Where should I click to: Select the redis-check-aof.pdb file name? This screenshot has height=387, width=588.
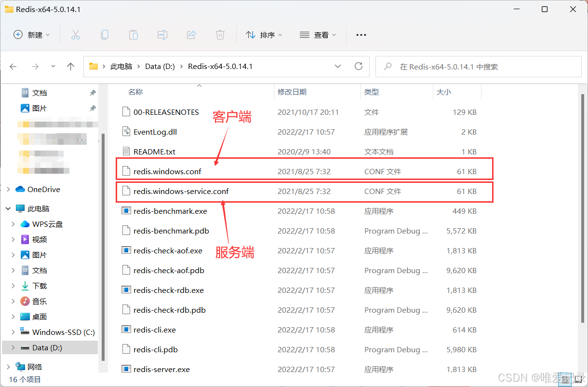[x=169, y=270]
